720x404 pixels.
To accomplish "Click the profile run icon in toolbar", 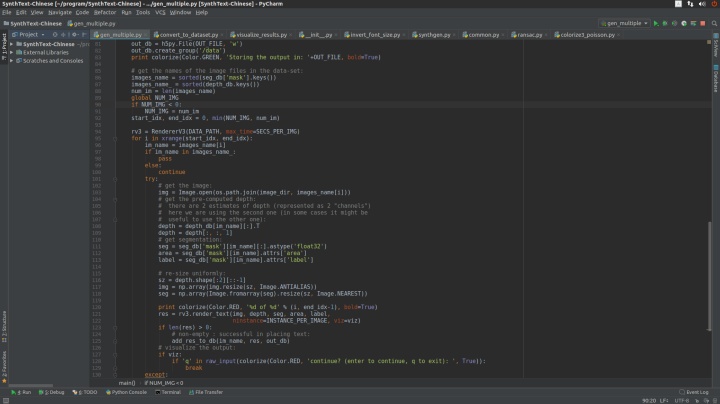I will pos(684,23).
